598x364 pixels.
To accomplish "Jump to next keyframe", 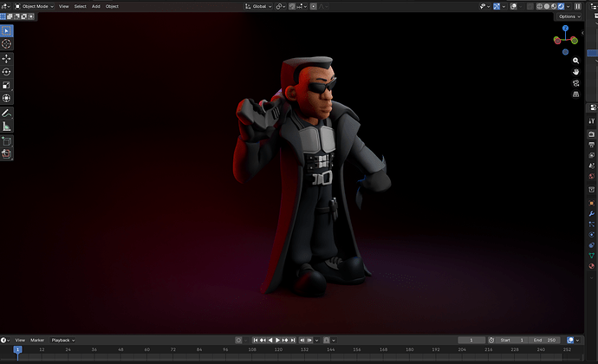I will pyautogui.click(x=285, y=340).
